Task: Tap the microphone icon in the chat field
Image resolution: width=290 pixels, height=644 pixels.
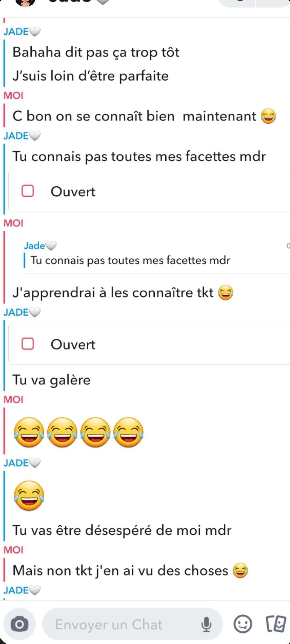Action: (x=206, y=624)
